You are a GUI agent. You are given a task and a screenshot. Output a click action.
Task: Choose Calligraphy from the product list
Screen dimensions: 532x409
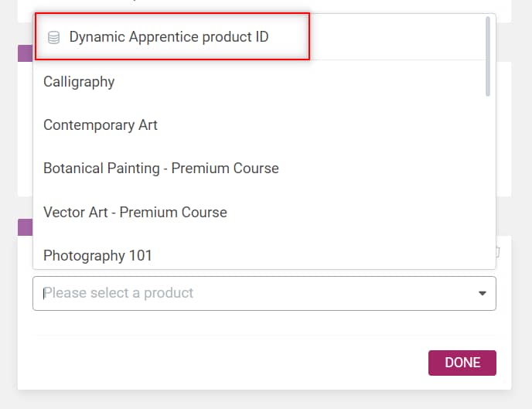259,82
